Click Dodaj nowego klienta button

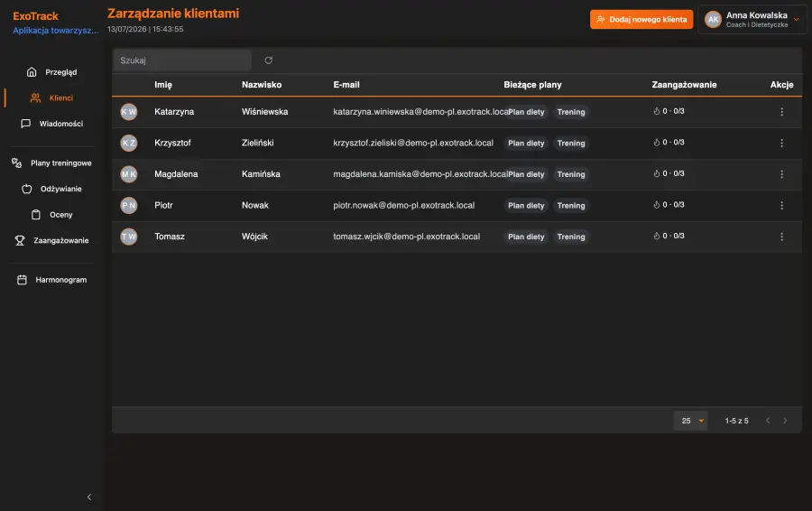pyautogui.click(x=641, y=20)
